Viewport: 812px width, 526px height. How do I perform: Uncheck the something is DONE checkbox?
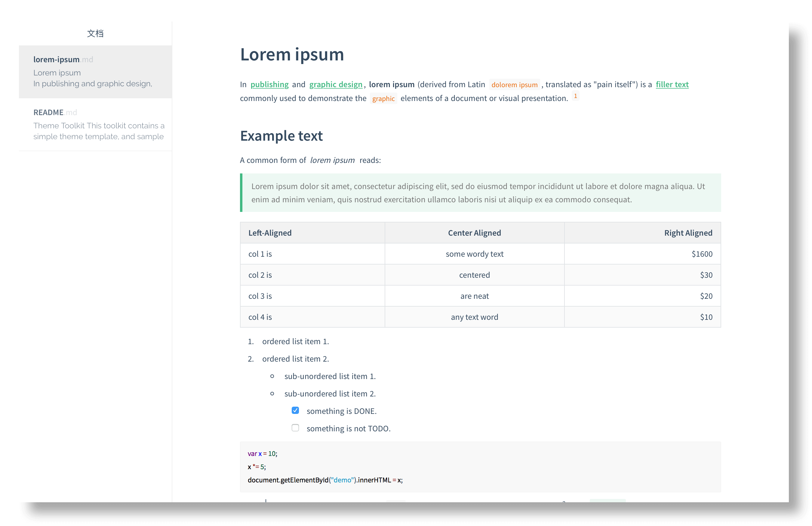295,410
